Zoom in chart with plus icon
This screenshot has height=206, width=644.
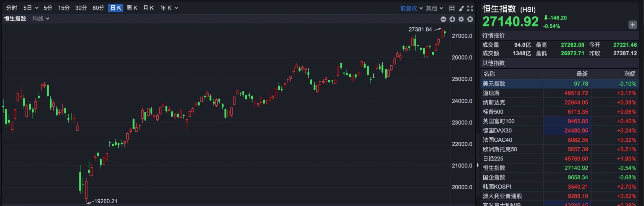(x=452, y=19)
